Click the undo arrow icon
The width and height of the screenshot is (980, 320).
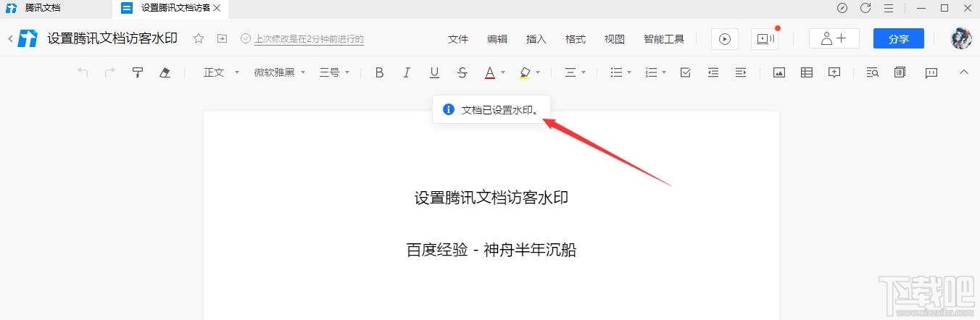tap(83, 72)
